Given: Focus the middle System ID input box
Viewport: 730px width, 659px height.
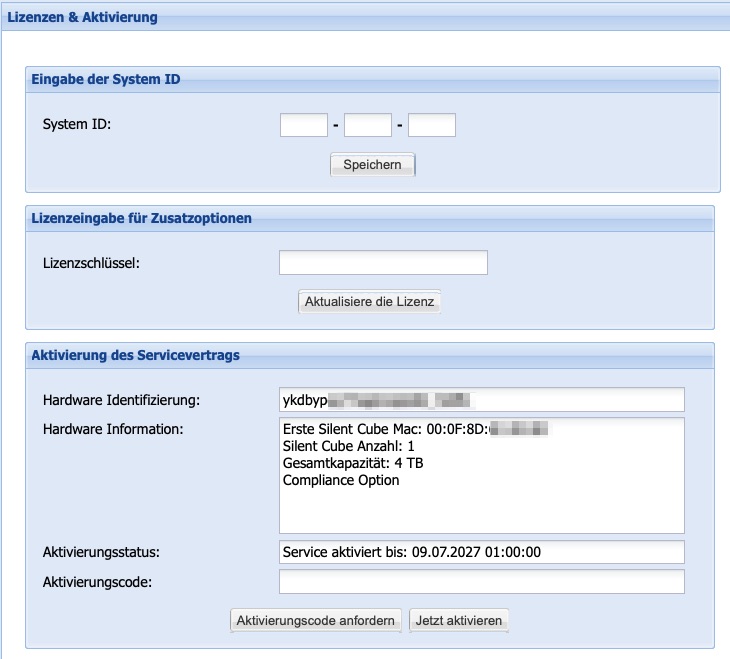Looking at the screenshot, I should [367, 125].
